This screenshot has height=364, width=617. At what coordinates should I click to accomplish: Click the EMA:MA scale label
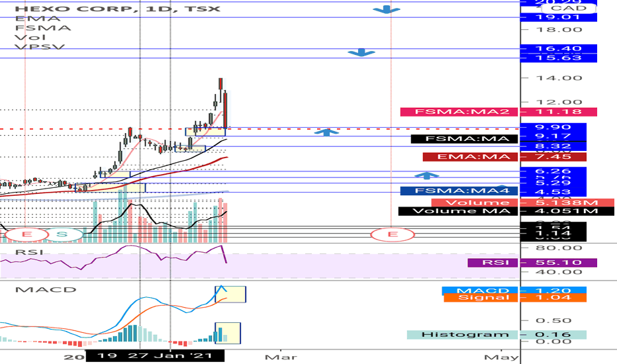[471, 157]
